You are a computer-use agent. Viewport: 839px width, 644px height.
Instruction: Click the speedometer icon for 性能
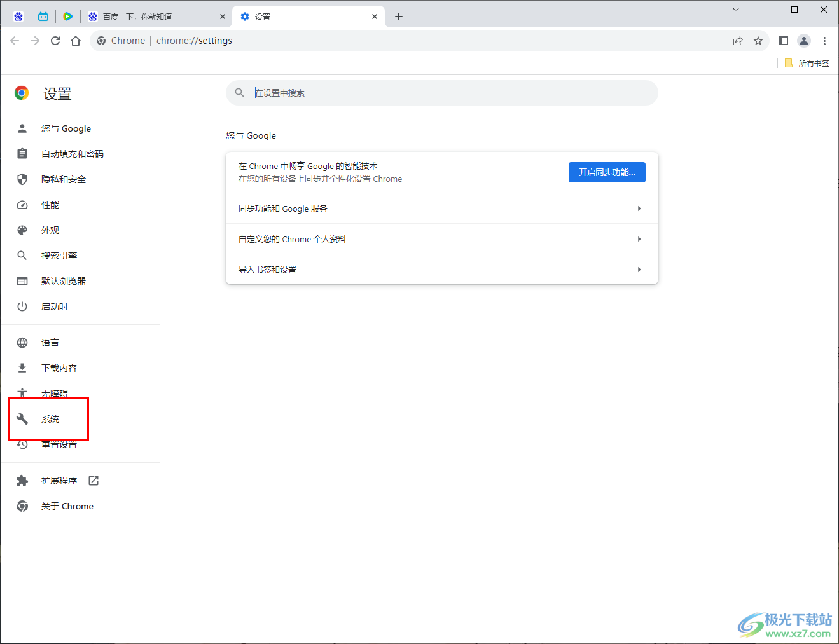click(x=22, y=205)
